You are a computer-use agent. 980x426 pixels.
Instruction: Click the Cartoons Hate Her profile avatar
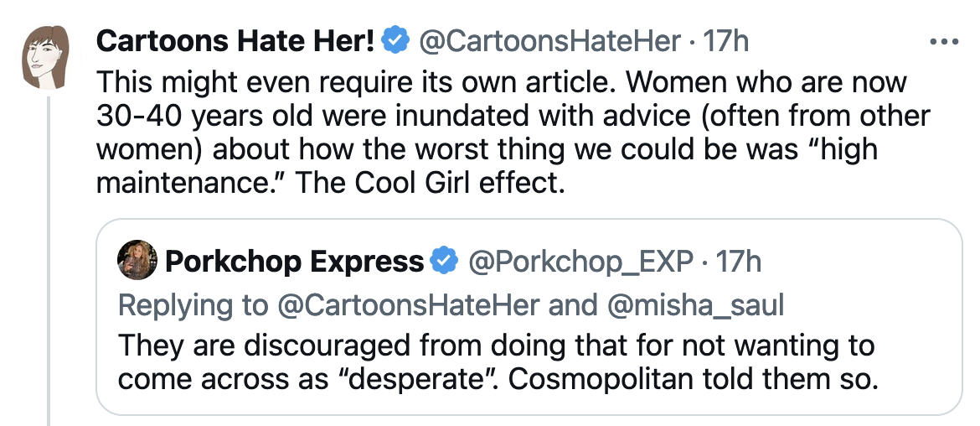coord(49,57)
